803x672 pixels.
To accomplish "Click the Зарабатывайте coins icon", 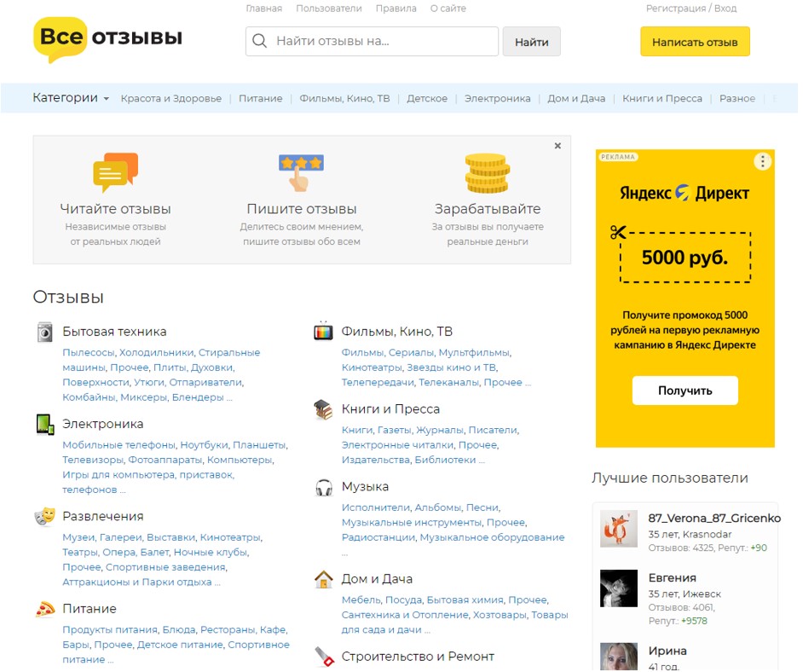I will (x=487, y=173).
